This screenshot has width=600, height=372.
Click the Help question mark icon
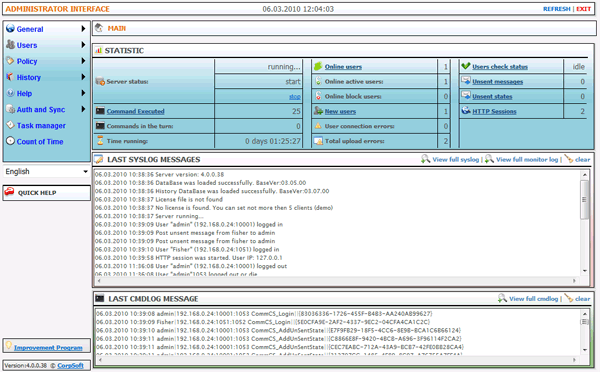pyautogui.click(x=10, y=93)
